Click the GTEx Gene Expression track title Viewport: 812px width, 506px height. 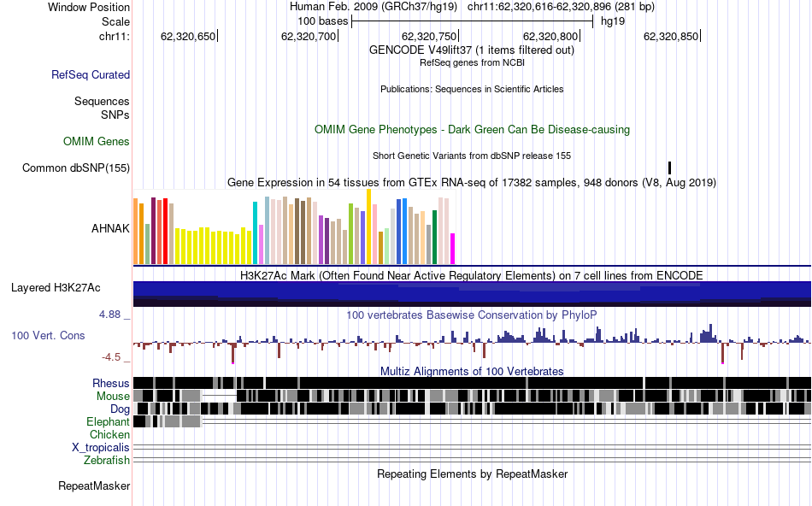[472, 182]
